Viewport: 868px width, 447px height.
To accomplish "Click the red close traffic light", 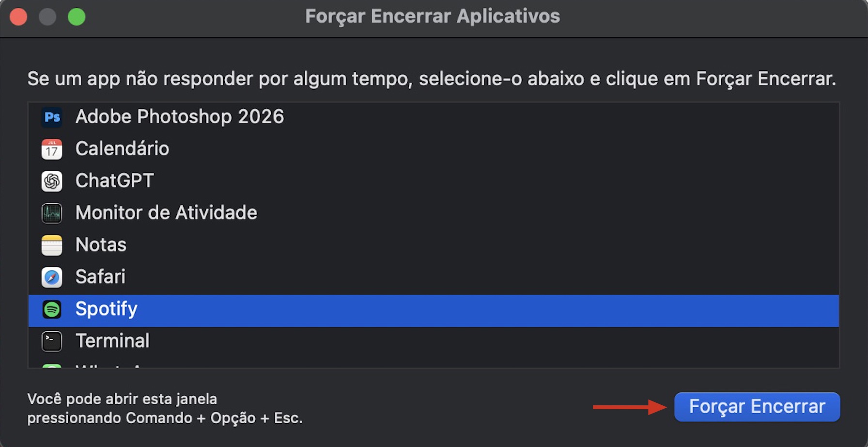I will click(19, 16).
